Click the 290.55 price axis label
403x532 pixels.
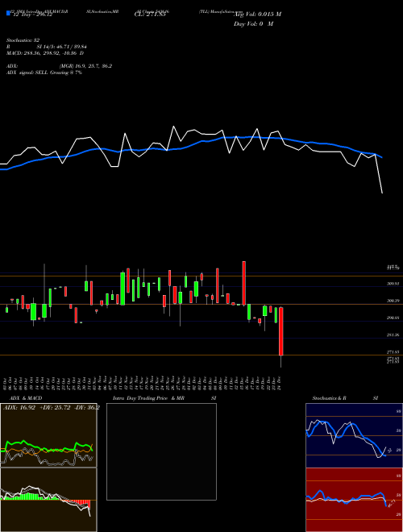point(393,318)
